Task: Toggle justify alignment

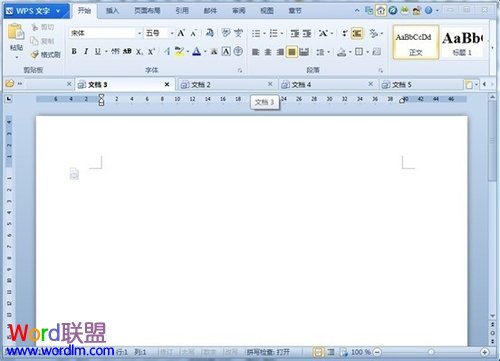Action: point(292,52)
